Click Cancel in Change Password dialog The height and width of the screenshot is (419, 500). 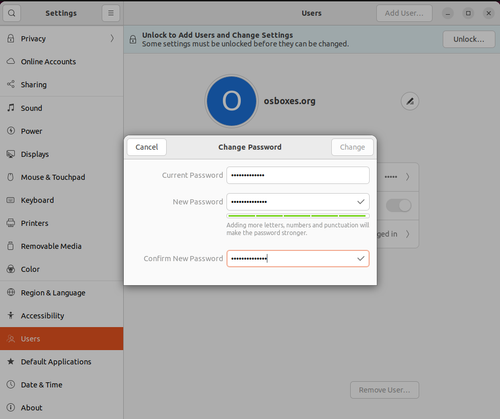point(147,147)
